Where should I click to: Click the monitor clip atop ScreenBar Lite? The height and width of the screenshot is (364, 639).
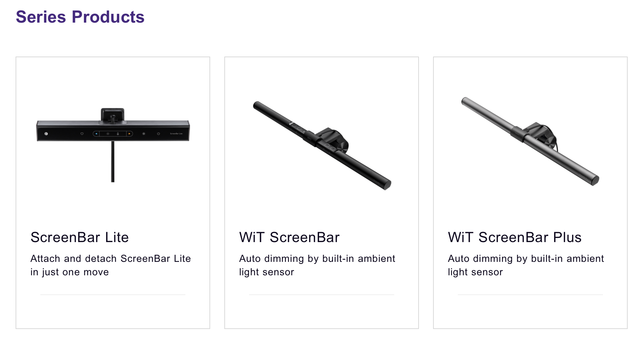[113, 116]
